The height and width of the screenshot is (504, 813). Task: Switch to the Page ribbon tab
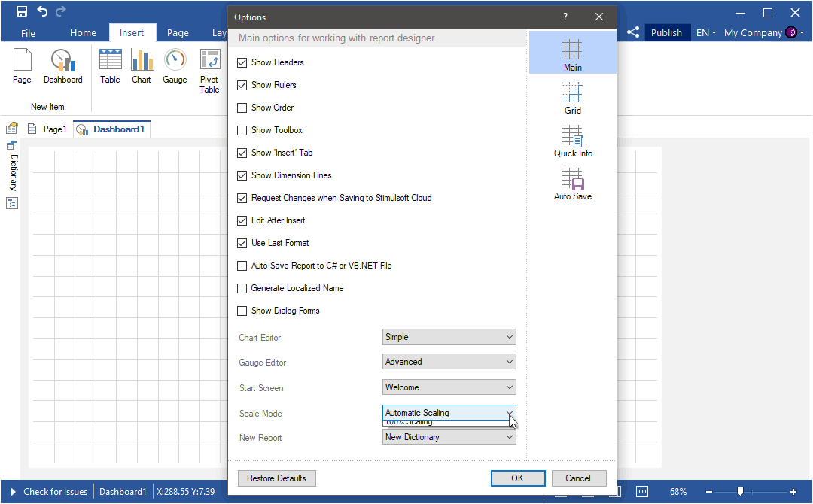(x=178, y=32)
